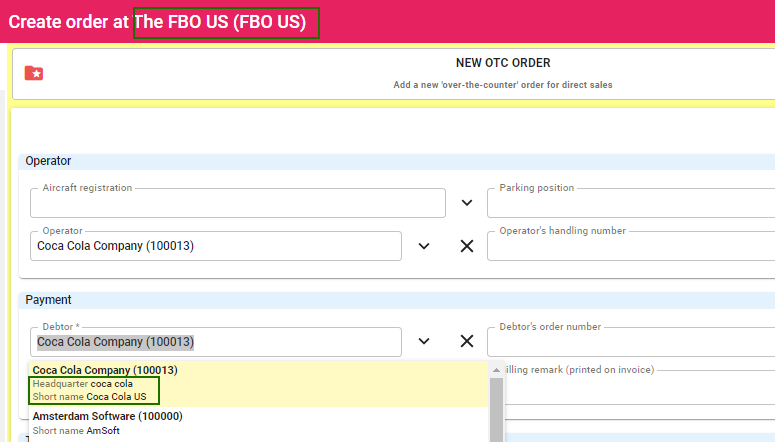This screenshot has height=442, width=775.
Task: Click the Billing remark field
Action: [640, 387]
